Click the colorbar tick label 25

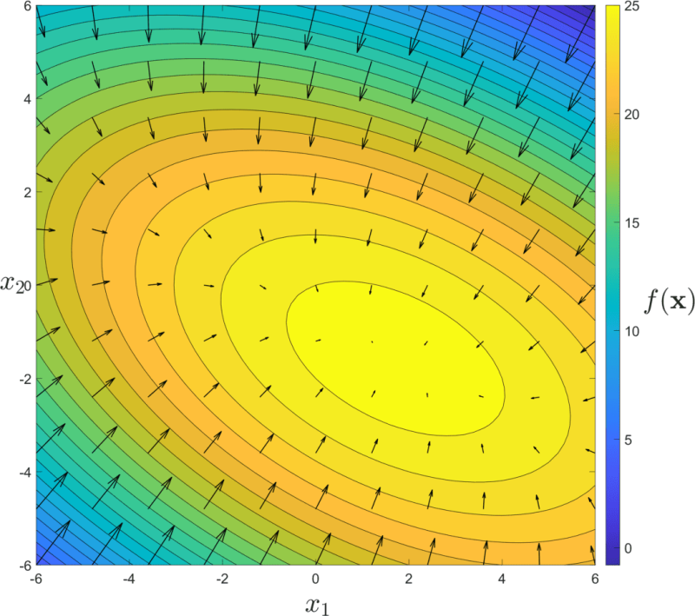click(x=632, y=6)
